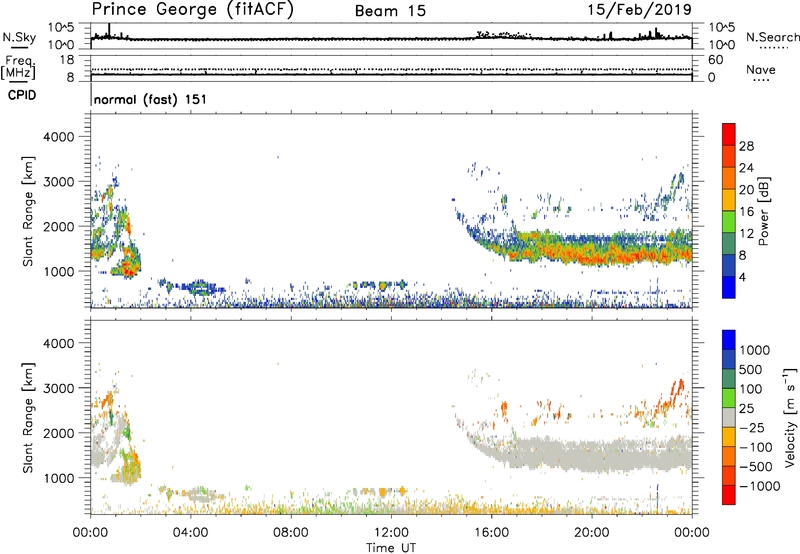Click "4000" on the velocity panel range axis
The width and height of the screenshot is (800, 554).
coord(59,343)
